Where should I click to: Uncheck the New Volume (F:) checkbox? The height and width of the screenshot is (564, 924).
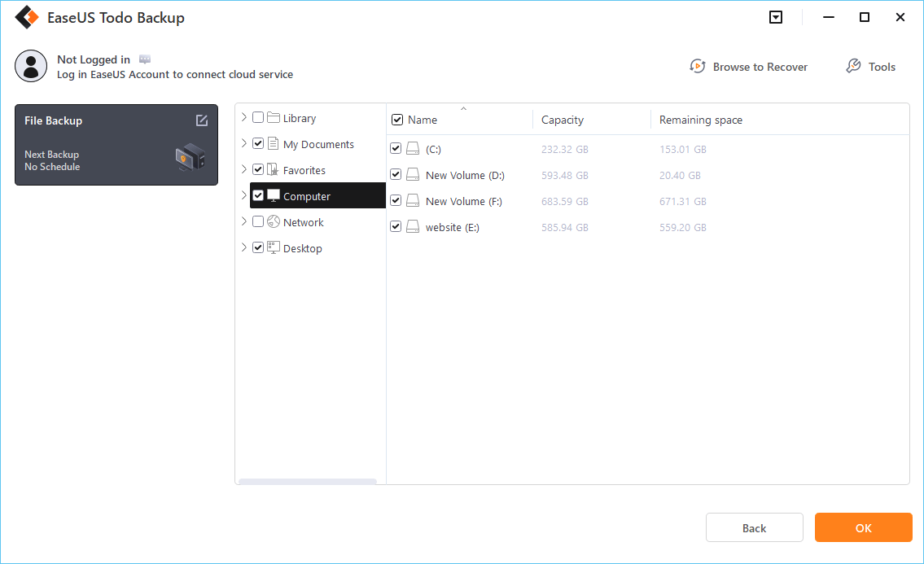pos(396,200)
